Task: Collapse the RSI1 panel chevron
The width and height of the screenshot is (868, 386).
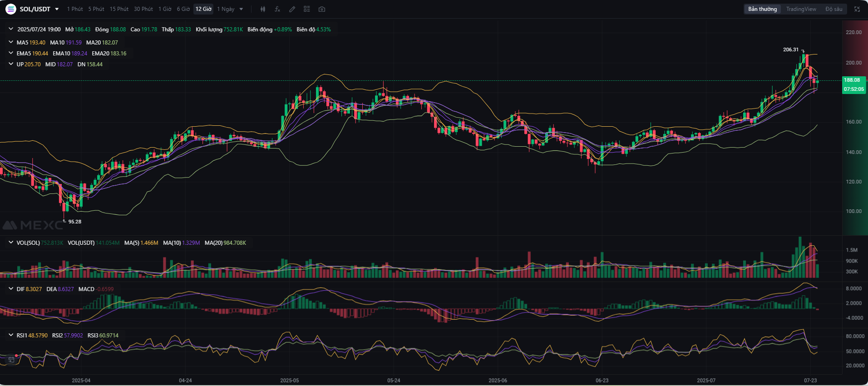Action: tap(11, 335)
